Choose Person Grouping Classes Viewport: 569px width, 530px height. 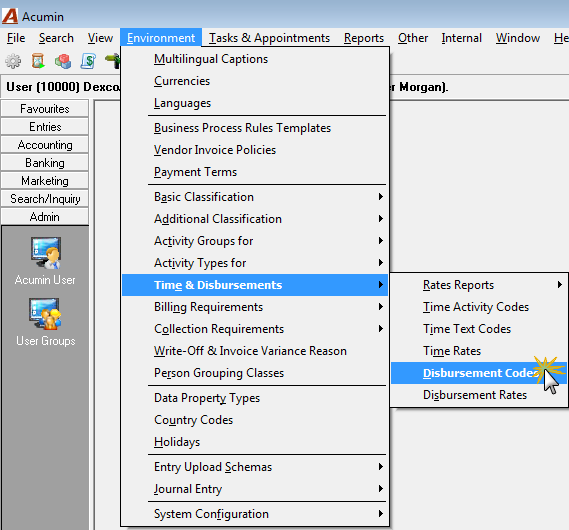click(255, 373)
